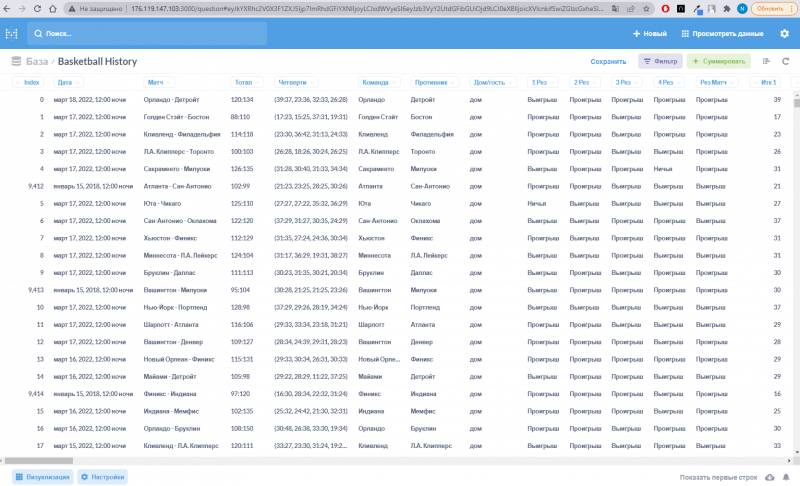This screenshot has width=800, height=486.
Task: Click in the Поиск search field
Action: [x=150, y=33]
